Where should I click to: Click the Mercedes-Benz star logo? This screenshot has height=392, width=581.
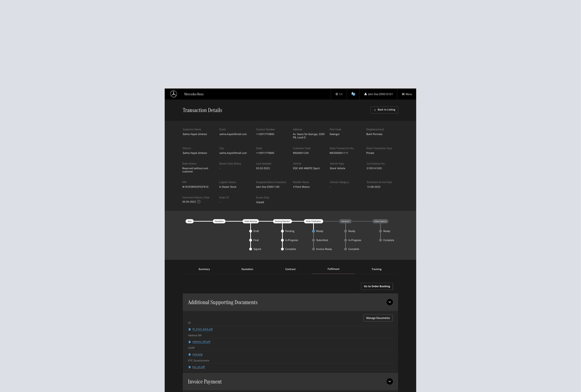(174, 94)
